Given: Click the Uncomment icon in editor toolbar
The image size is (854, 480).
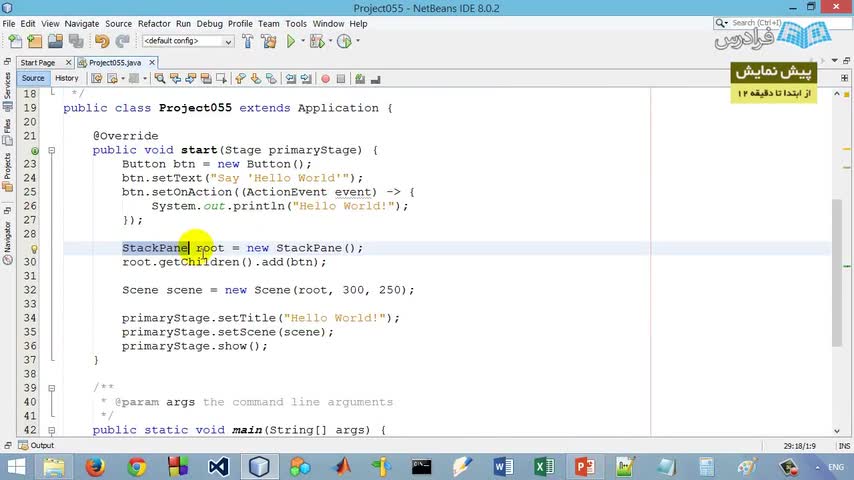Looking at the screenshot, I should click(375, 79).
